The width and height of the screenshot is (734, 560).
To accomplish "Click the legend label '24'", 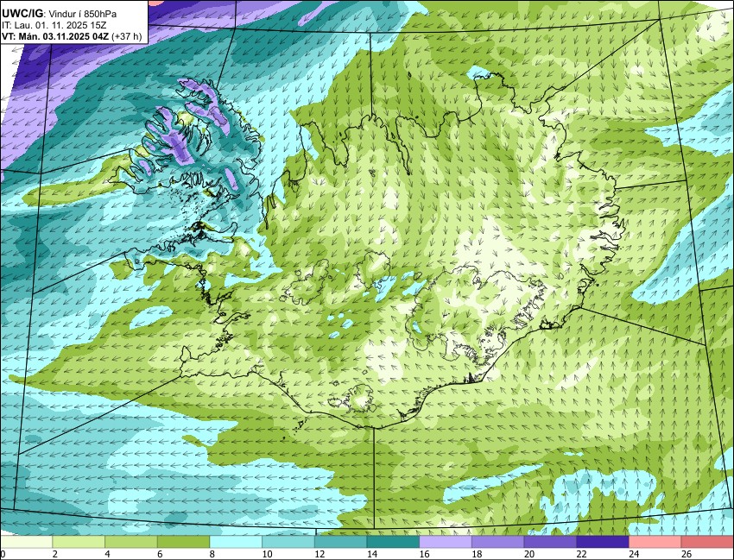I will [x=634, y=554].
